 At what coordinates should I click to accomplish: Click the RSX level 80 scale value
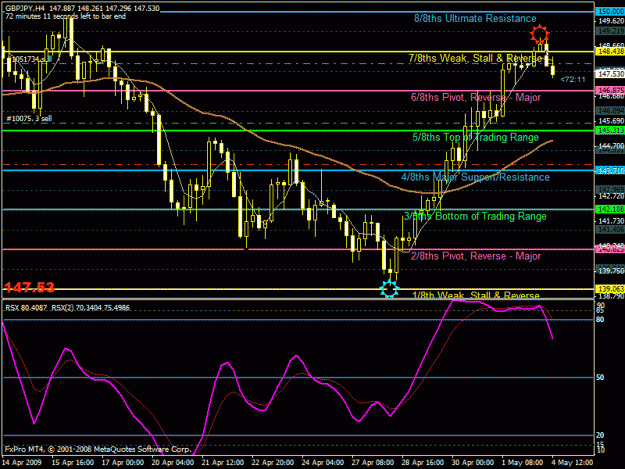click(600, 320)
